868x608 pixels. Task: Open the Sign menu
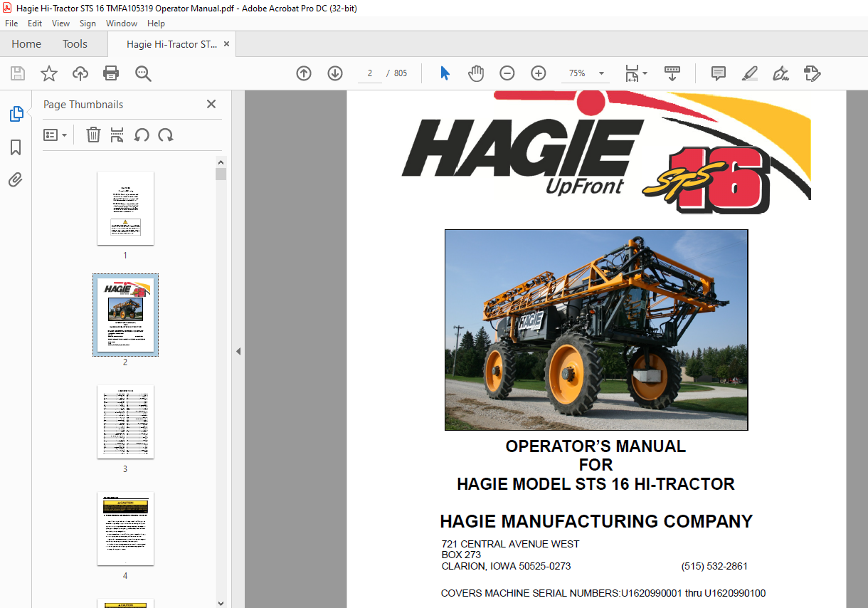click(88, 23)
